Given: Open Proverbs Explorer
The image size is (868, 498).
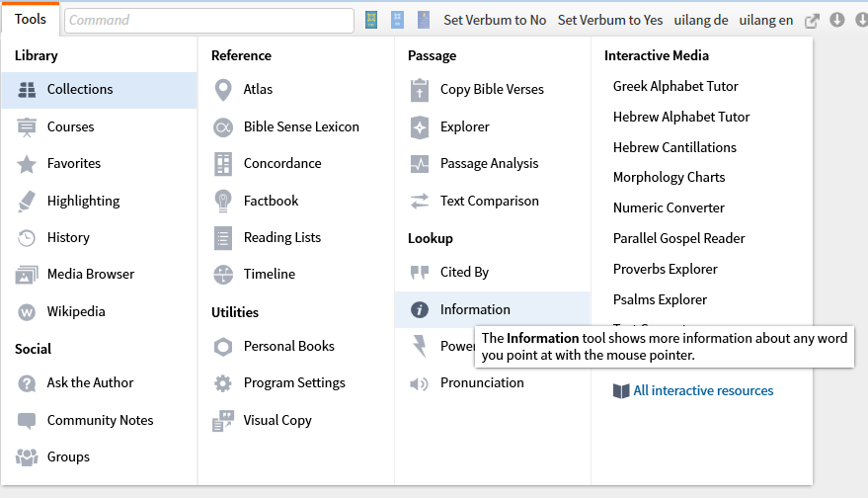Looking at the screenshot, I should pos(666,269).
